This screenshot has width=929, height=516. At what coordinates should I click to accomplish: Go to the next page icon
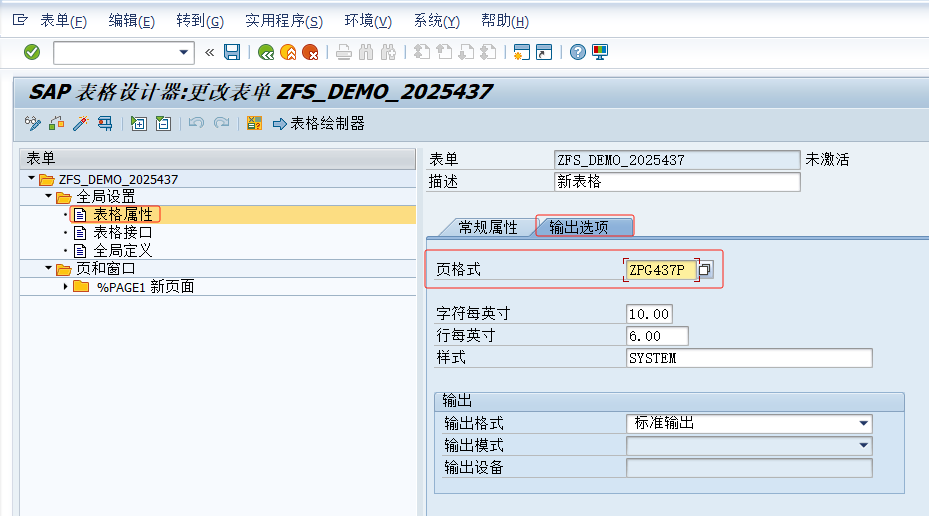coord(466,52)
